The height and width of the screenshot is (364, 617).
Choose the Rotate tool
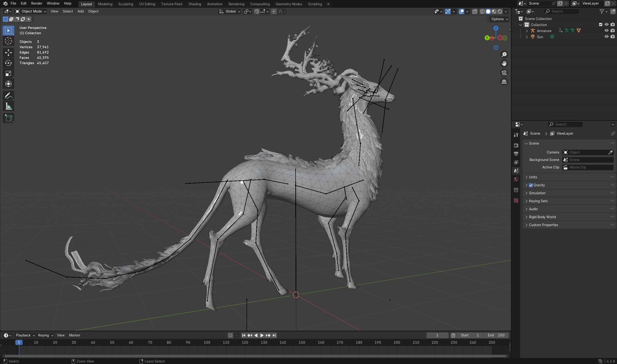8,63
